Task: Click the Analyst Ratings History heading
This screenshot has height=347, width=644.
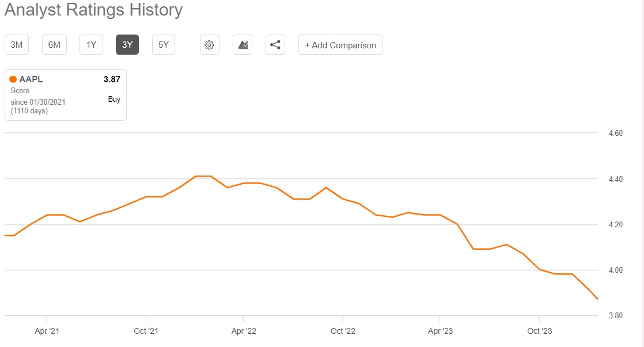Action: (x=93, y=10)
